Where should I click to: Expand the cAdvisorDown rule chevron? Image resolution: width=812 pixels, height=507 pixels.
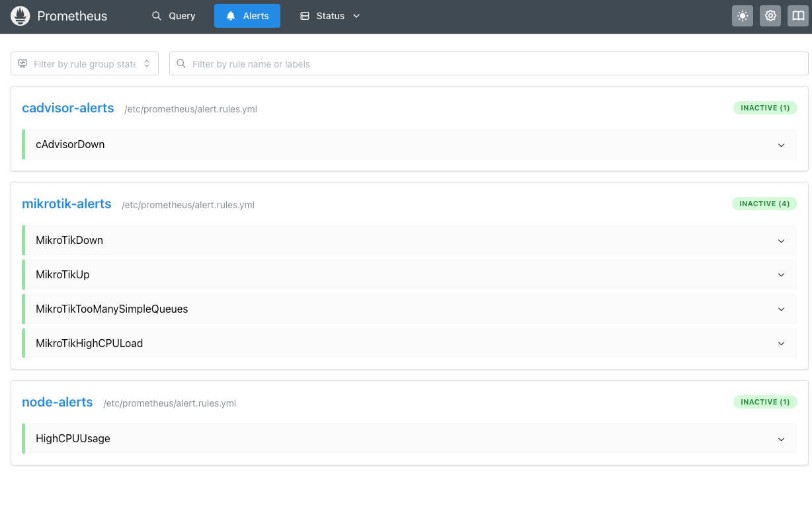click(781, 145)
